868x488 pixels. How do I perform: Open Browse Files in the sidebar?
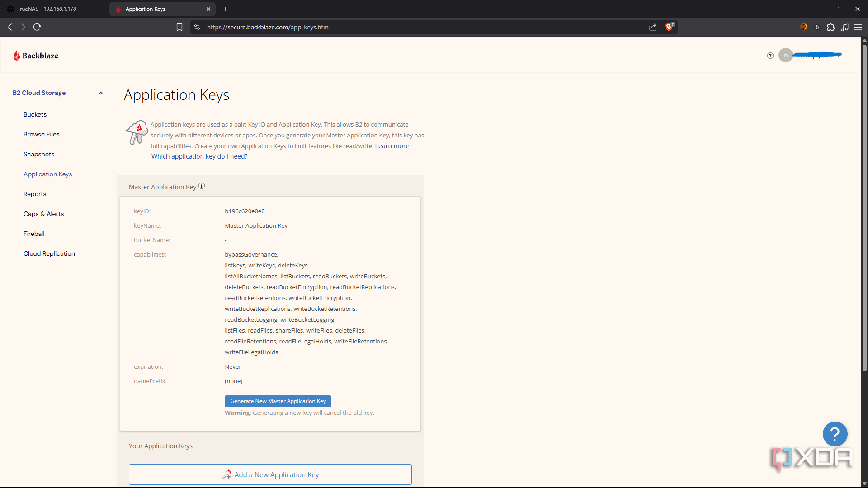tap(42, 134)
